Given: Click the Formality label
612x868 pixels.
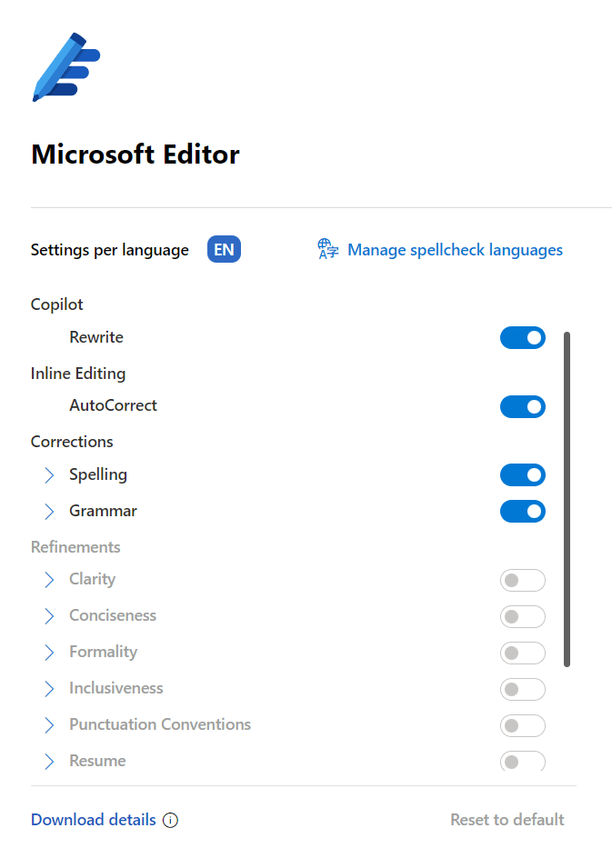Looking at the screenshot, I should pyautogui.click(x=103, y=652).
